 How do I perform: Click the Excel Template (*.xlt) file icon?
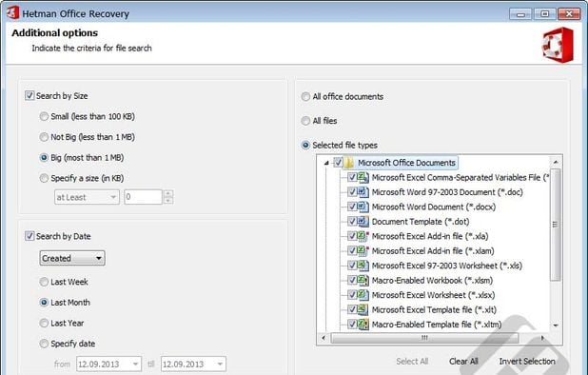click(x=363, y=309)
